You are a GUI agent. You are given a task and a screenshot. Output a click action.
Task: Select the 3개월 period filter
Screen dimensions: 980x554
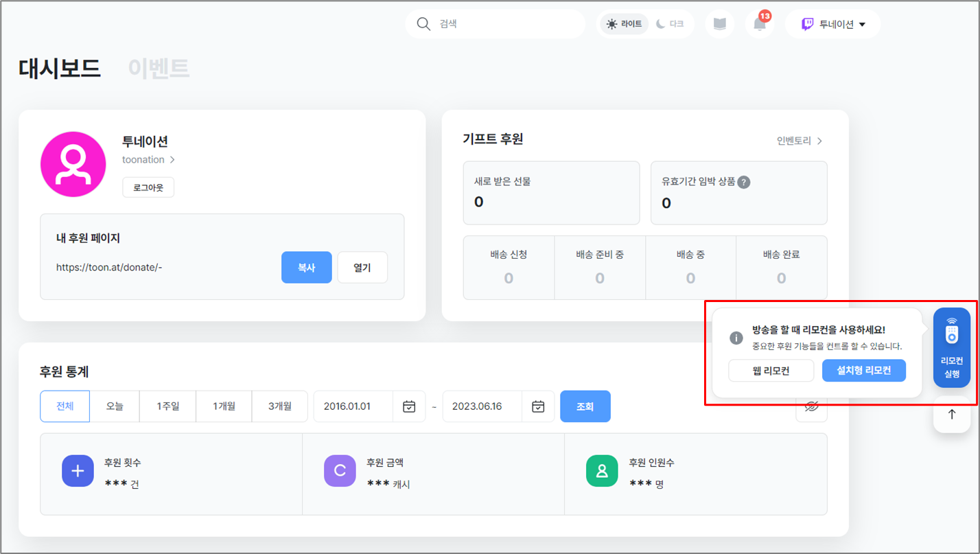(280, 406)
